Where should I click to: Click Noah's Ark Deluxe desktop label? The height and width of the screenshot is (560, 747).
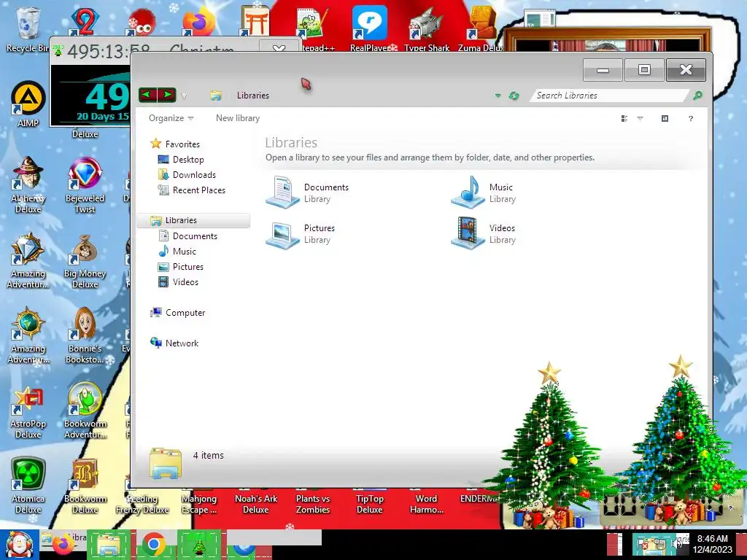click(x=256, y=504)
